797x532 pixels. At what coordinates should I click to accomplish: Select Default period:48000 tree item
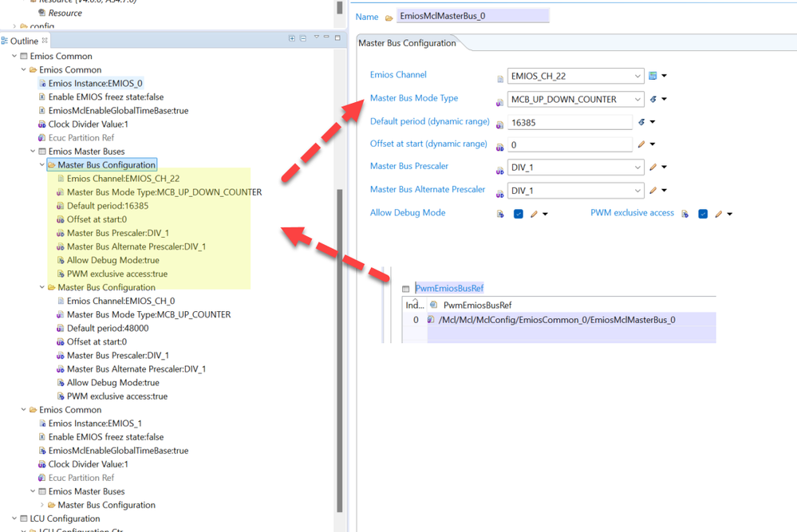[108, 329]
